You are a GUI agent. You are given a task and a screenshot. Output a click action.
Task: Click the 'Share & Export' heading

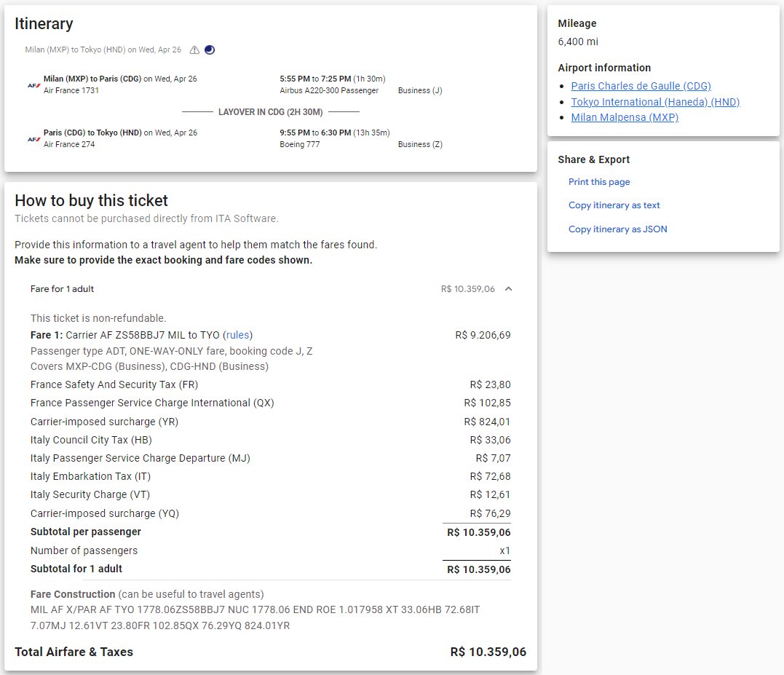pos(593,159)
